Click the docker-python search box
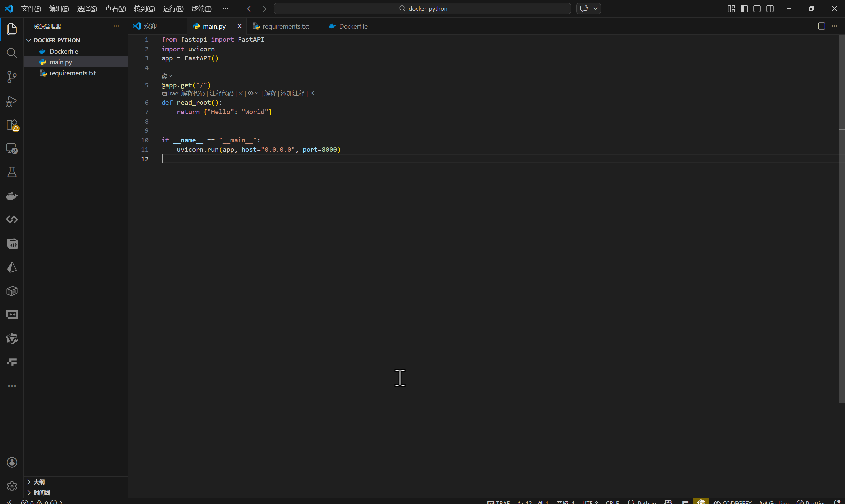This screenshot has width=845, height=504. [x=422, y=9]
